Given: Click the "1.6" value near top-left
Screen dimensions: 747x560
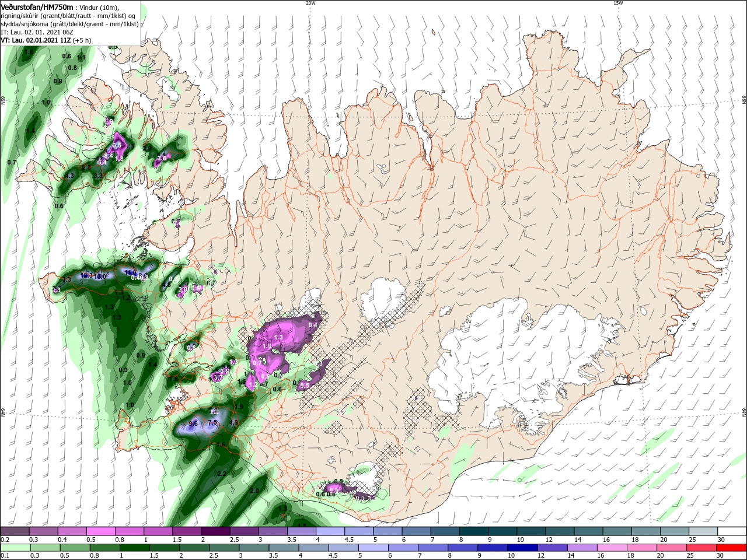Looking at the screenshot, I should (29, 52).
